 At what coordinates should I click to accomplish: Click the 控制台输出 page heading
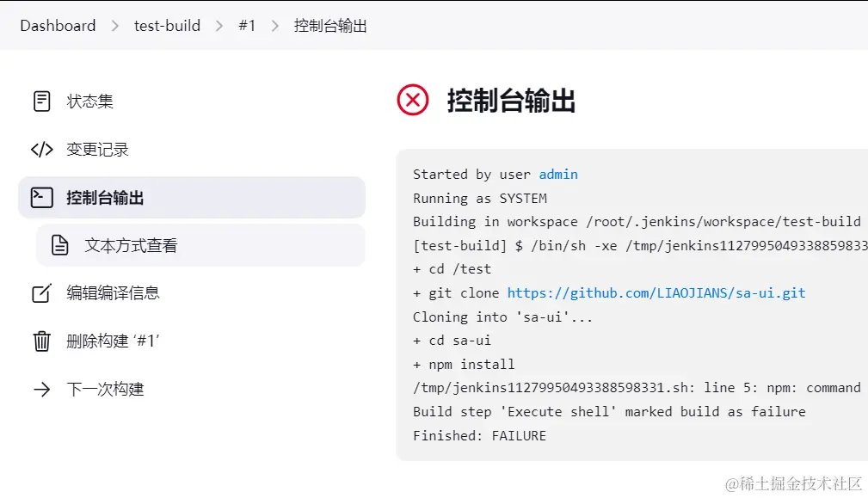coord(511,101)
